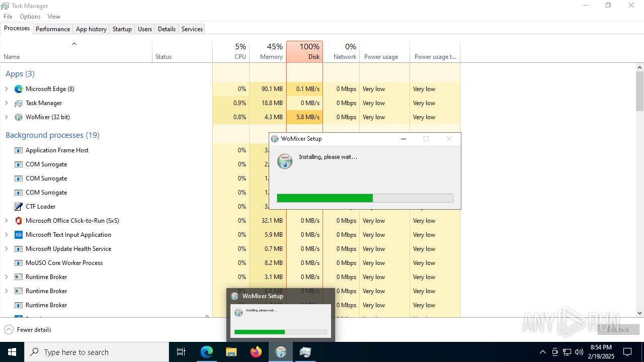Click the WoMixer (32 bit) process icon

[19, 117]
